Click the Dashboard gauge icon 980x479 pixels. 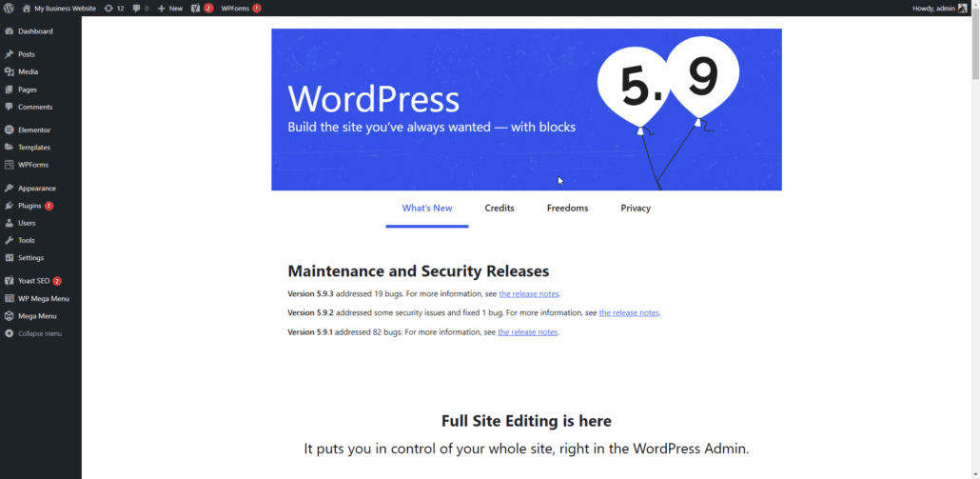coord(9,31)
